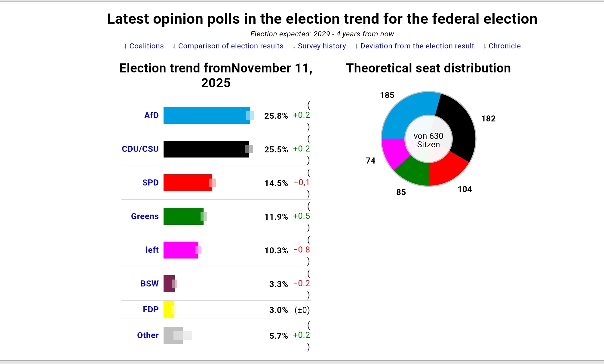604x364 pixels.
Task: Open the Other parties link
Action: tap(148, 335)
